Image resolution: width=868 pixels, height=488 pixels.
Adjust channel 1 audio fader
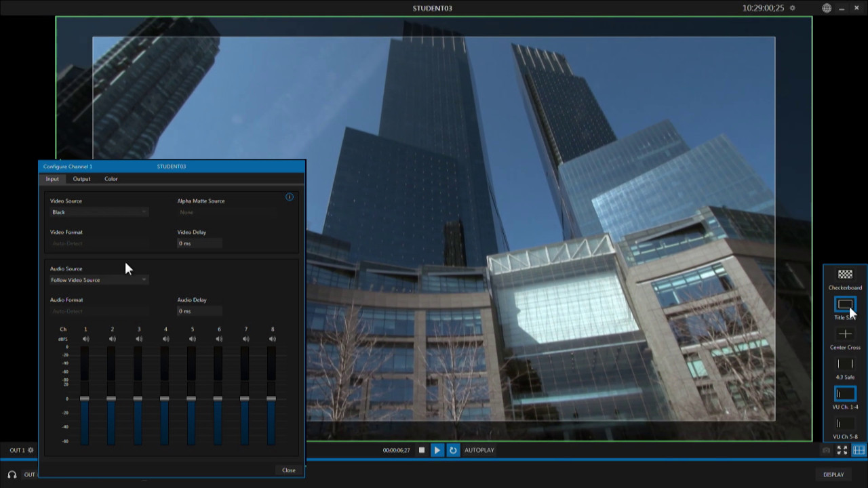85,399
